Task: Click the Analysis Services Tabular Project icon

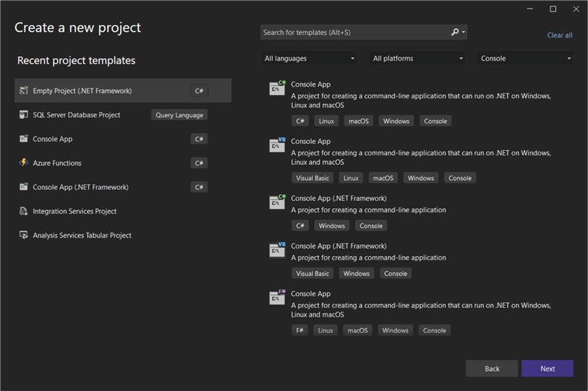Action: click(x=24, y=235)
